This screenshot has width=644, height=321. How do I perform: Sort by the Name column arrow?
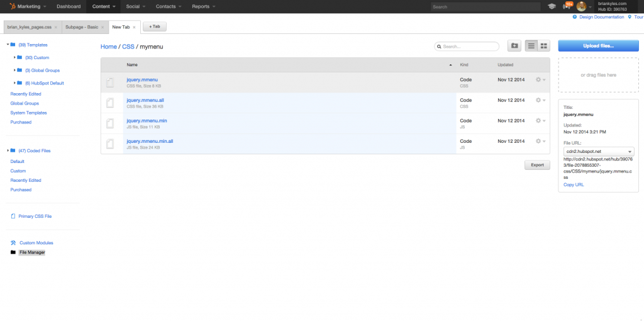pos(450,65)
